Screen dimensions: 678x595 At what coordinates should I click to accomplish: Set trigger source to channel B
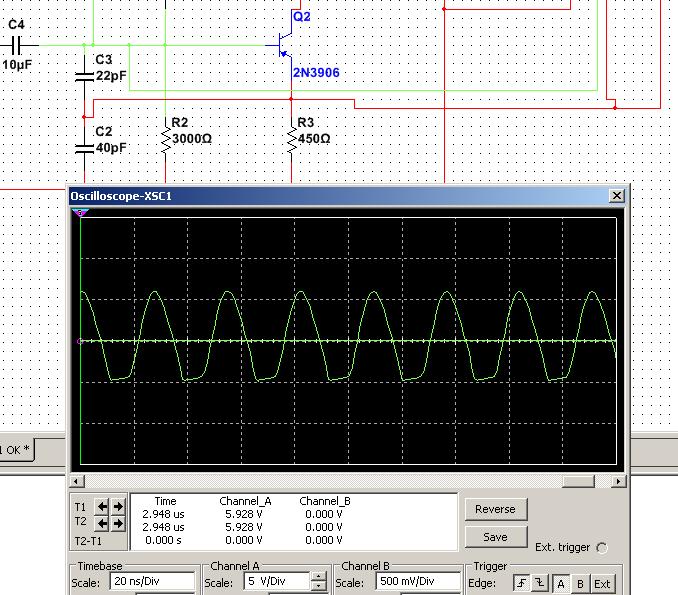(x=580, y=584)
